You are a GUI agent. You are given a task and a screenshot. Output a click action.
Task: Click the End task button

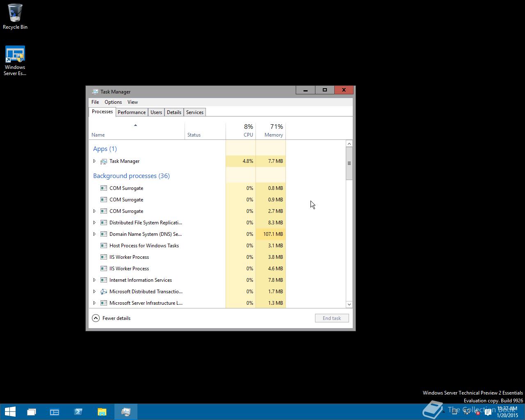click(332, 318)
